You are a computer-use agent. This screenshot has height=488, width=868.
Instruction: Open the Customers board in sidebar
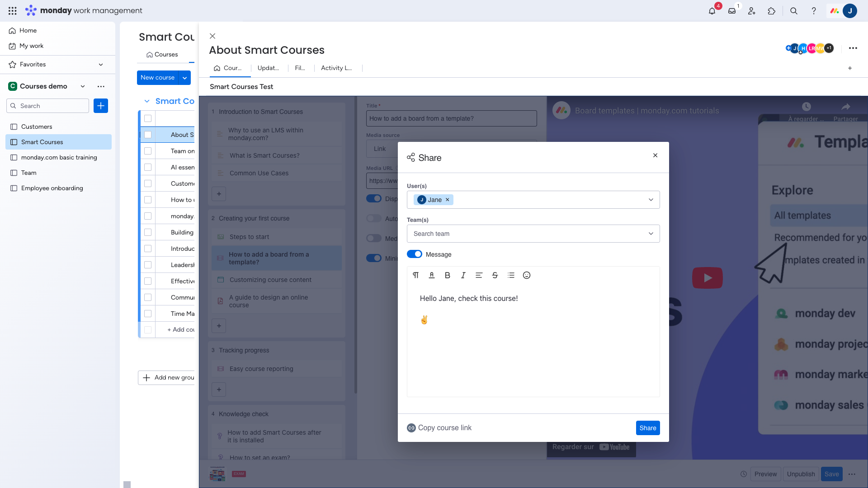(x=58, y=127)
